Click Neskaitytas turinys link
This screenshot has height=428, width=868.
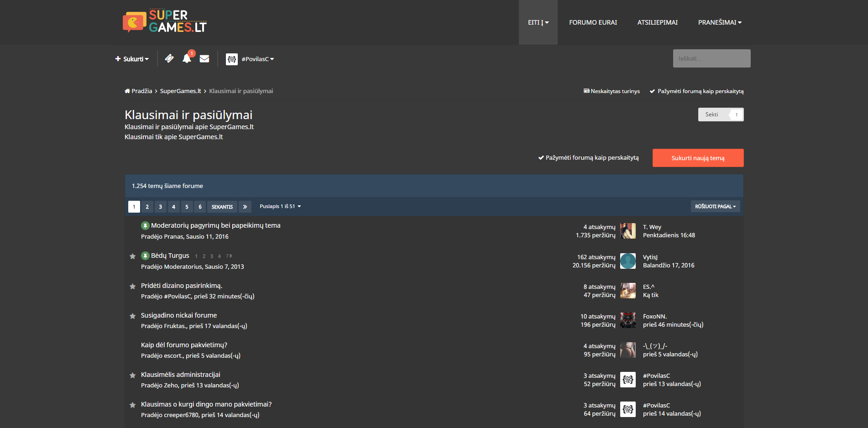[x=612, y=91]
